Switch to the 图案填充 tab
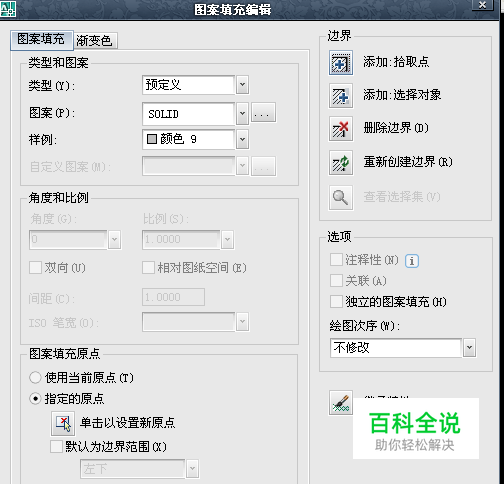 41,40
